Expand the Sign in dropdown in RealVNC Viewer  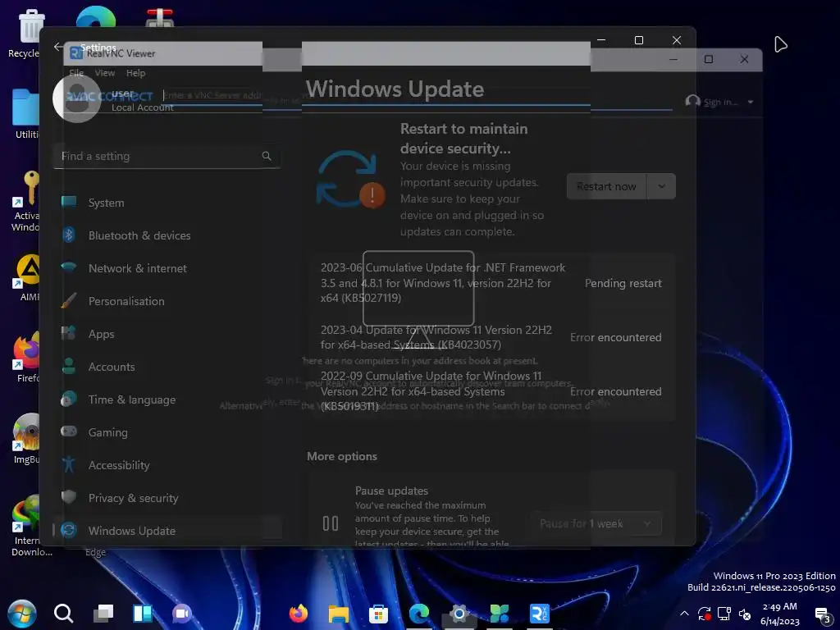click(x=751, y=102)
